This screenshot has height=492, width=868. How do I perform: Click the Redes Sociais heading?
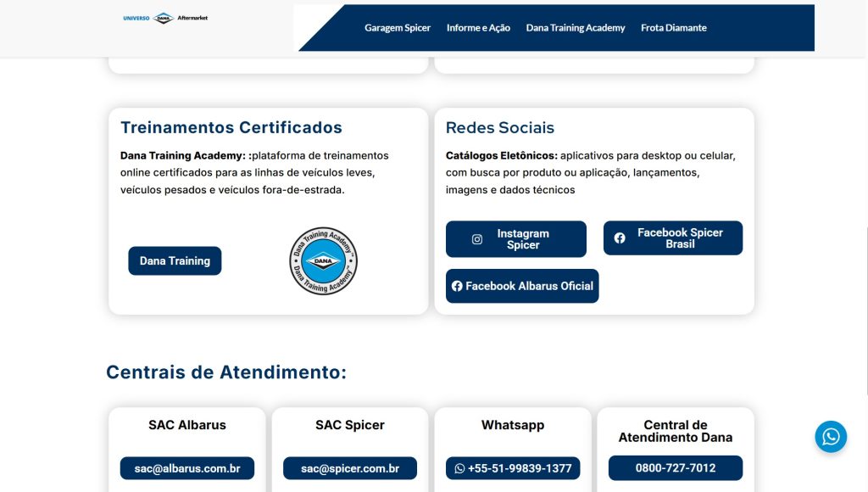point(499,128)
